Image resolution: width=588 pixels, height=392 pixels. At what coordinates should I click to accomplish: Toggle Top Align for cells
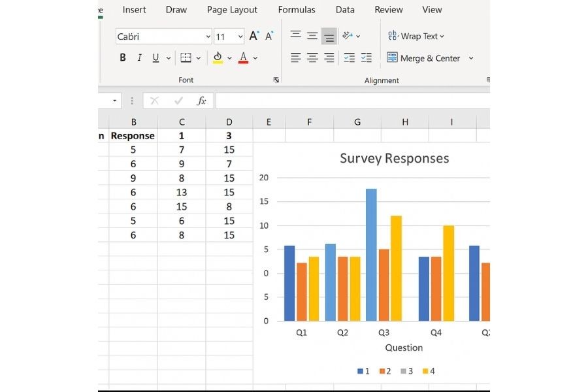tap(295, 36)
